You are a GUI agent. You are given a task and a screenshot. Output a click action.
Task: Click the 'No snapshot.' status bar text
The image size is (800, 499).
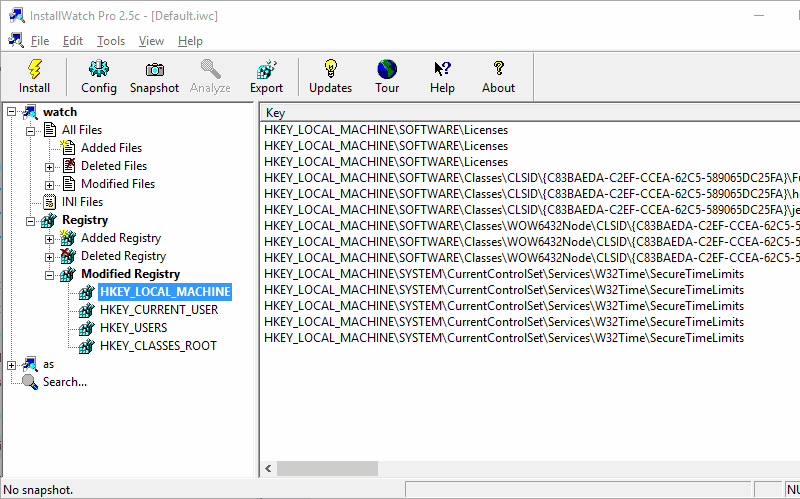point(38,490)
